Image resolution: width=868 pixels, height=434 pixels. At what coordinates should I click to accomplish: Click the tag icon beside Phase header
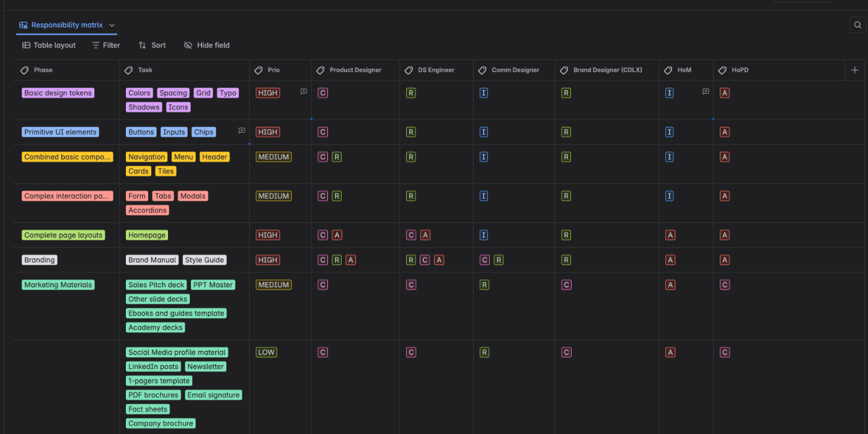point(25,70)
